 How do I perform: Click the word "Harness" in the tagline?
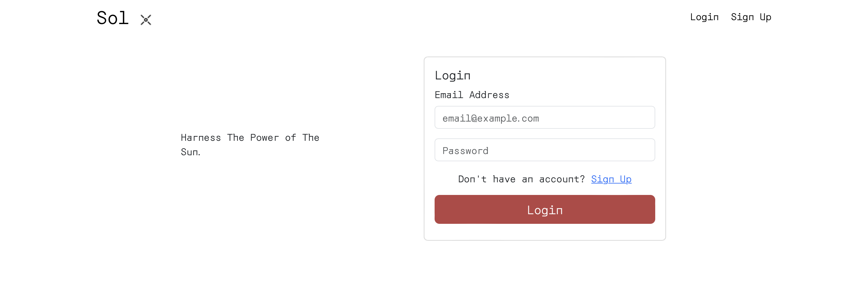tap(200, 137)
